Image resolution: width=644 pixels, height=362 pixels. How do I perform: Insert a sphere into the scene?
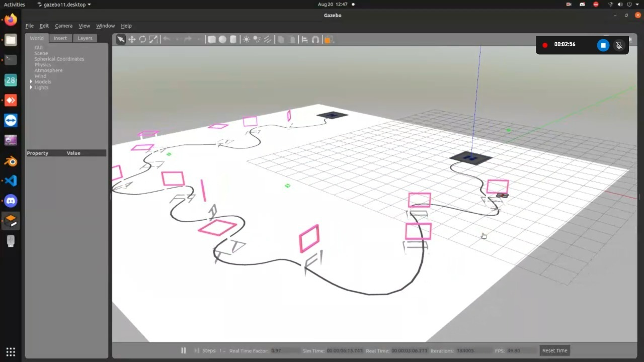click(222, 39)
